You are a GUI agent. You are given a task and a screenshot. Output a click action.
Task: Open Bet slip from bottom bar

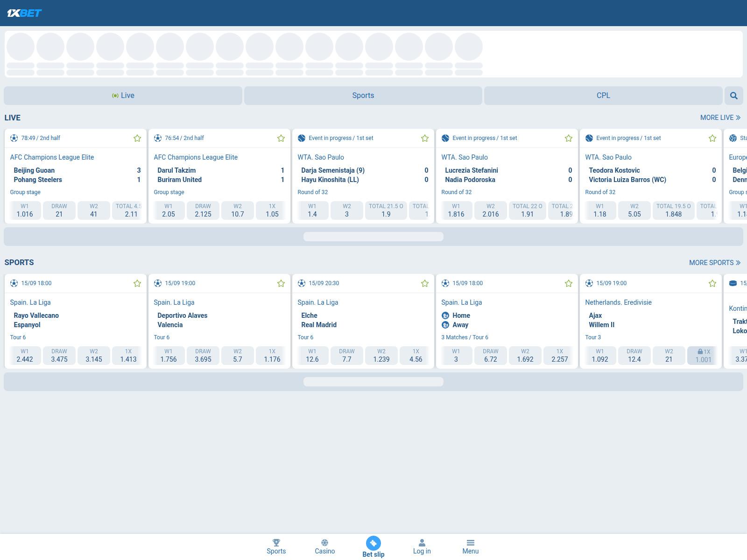373,547
